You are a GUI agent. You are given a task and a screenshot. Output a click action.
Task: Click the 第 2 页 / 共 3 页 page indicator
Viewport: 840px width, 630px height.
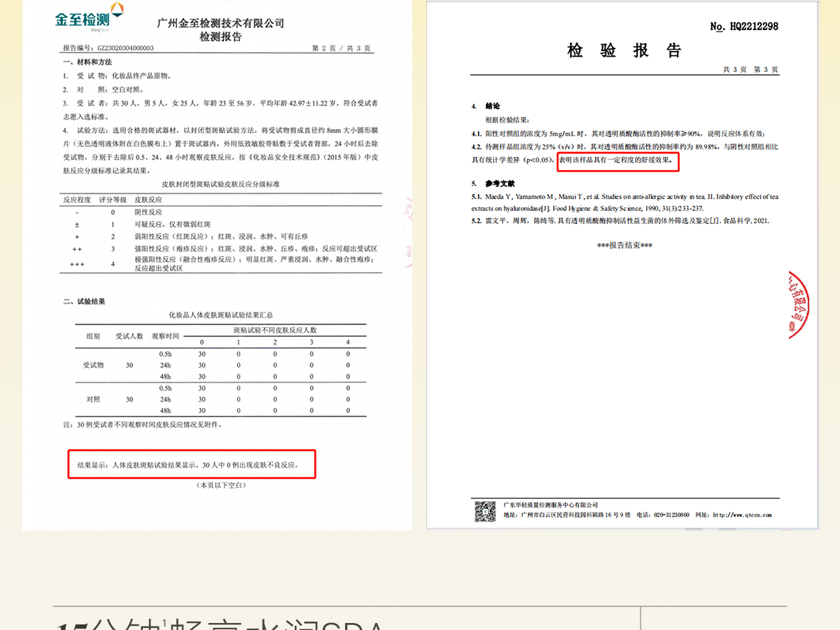340,48
